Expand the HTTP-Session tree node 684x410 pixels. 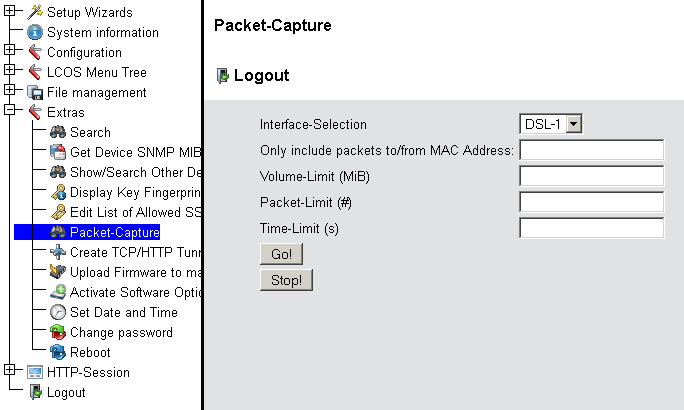coord(10,372)
